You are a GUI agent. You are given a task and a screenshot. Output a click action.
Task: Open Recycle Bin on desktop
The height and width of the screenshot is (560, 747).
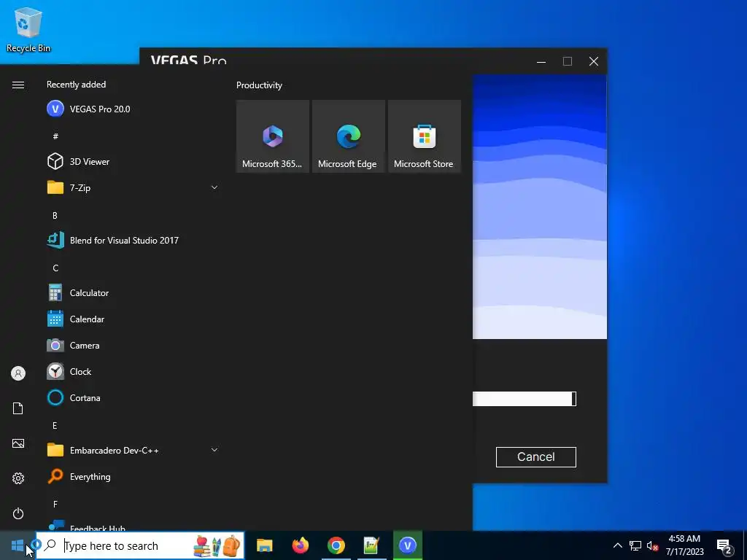[28, 29]
